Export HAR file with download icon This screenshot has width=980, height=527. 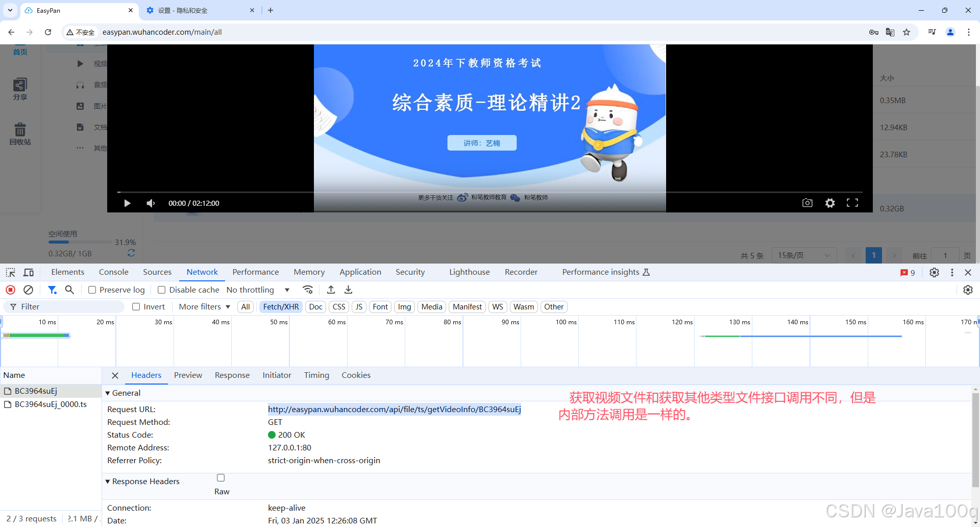(348, 290)
